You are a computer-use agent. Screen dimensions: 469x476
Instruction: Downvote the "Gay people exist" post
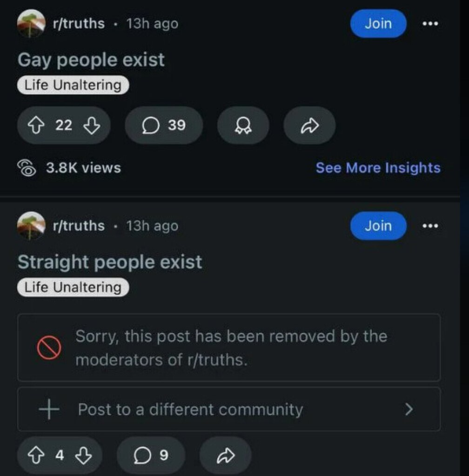pyautogui.click(x=91, y=125)
